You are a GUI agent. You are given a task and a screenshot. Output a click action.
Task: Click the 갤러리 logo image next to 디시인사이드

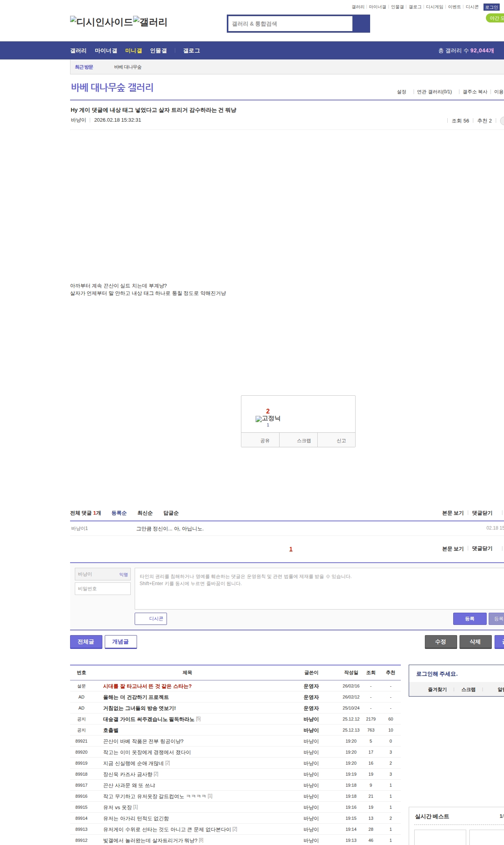150,22
